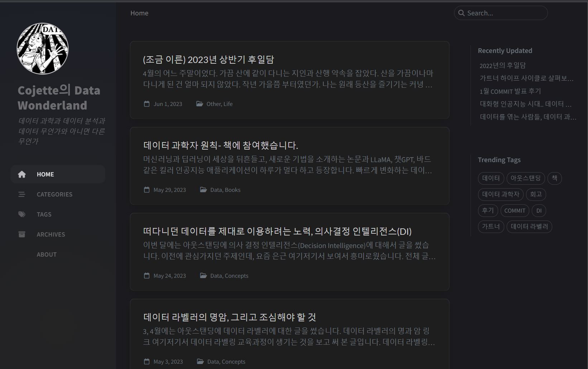Go to HOME in the sidebar
This screenshot has height=369, width=588.
58,174
